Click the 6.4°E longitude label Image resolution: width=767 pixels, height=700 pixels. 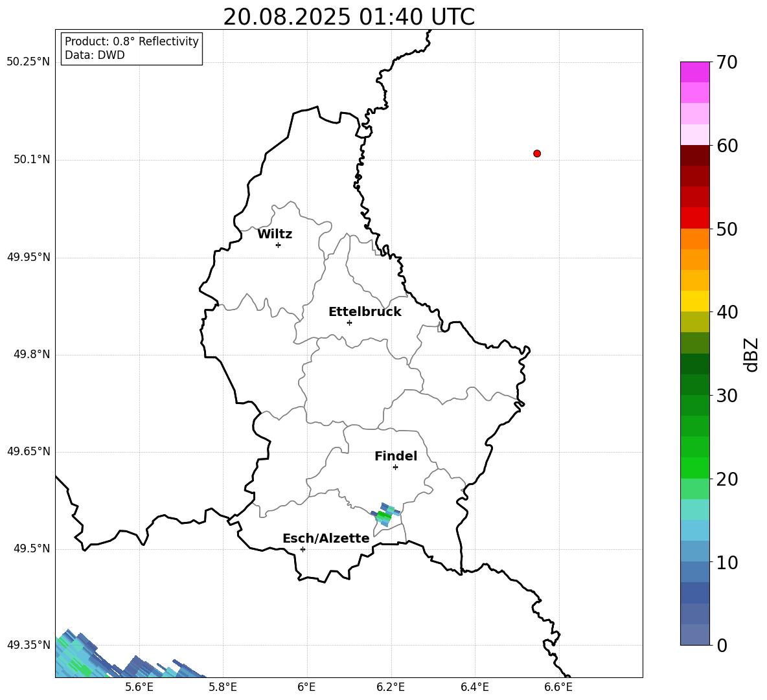474,687
